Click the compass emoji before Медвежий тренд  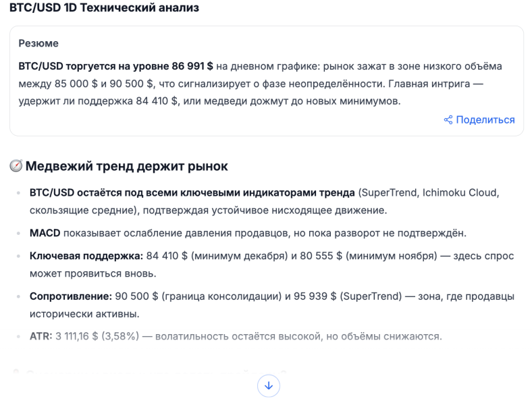click(16, 166)
